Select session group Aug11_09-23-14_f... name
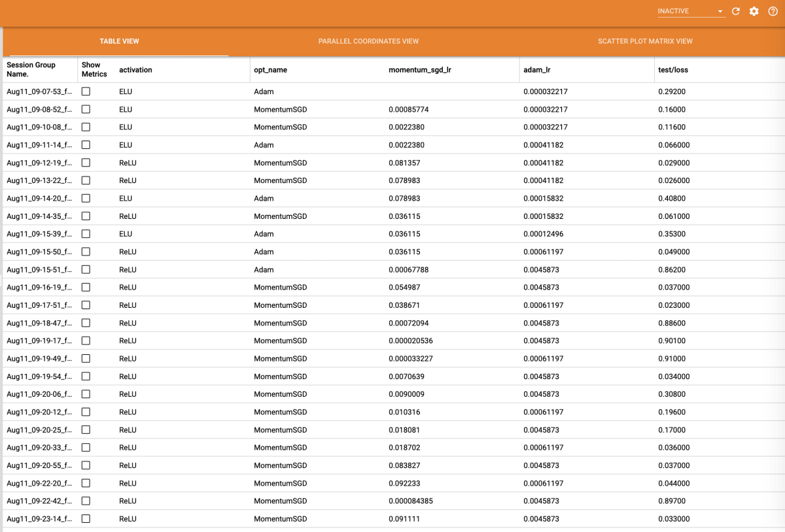The height and width of the screenshot is (532, 785). pos(39,519)
